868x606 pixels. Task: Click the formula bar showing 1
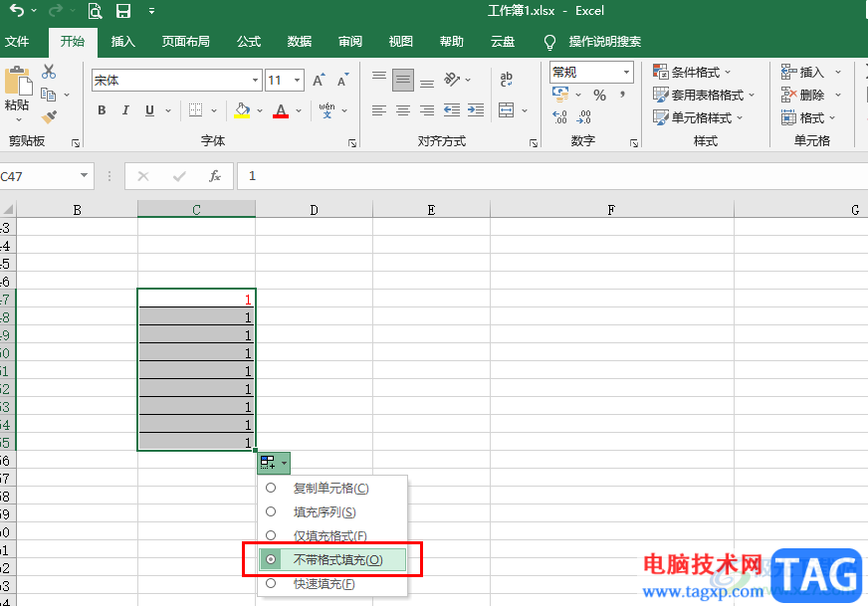[x=551, y=176]
